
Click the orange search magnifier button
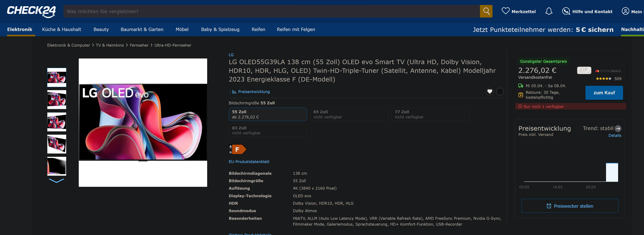coord(486,11)
